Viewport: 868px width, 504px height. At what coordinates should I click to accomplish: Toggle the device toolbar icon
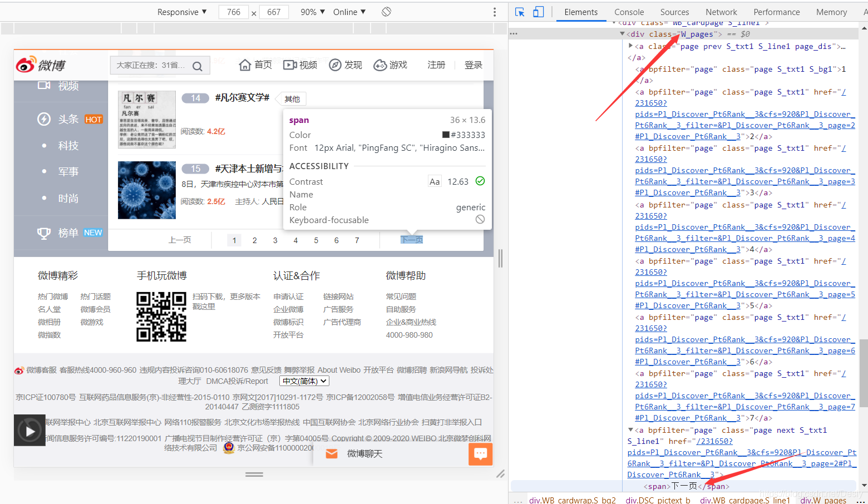click(537, 12)
